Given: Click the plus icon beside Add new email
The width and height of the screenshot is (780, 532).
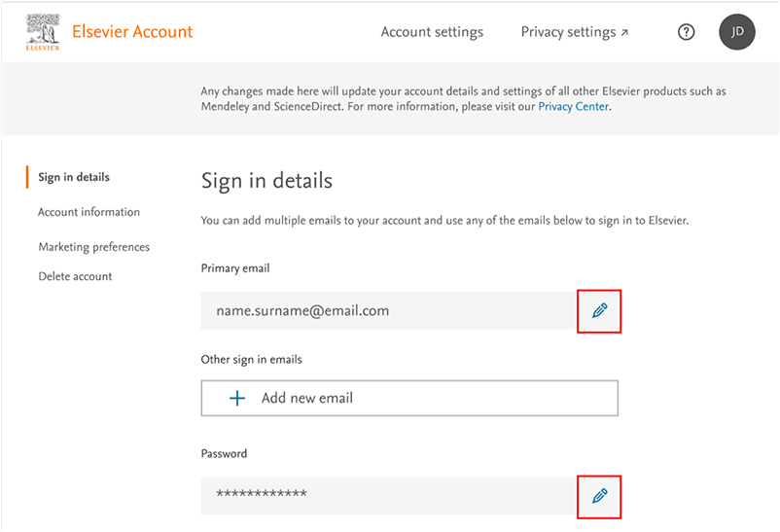Looking at the screenshot, I should [236, 398].
